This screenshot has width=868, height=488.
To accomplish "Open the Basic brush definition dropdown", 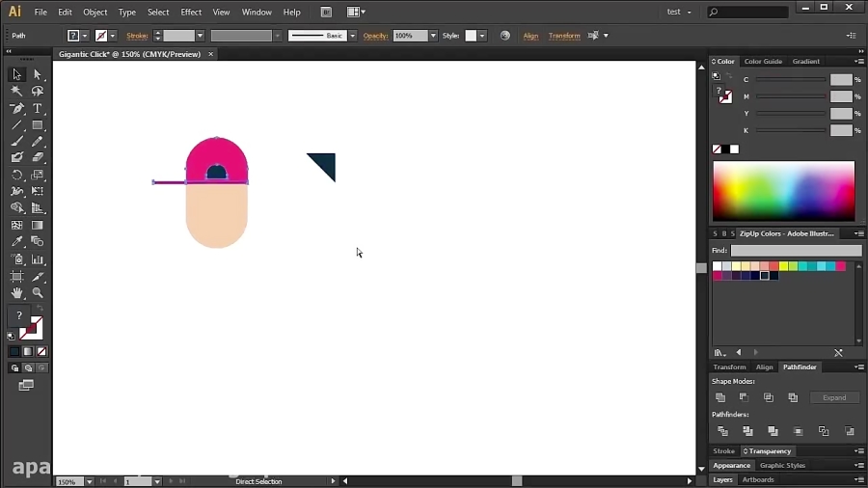I will point(352,36).
